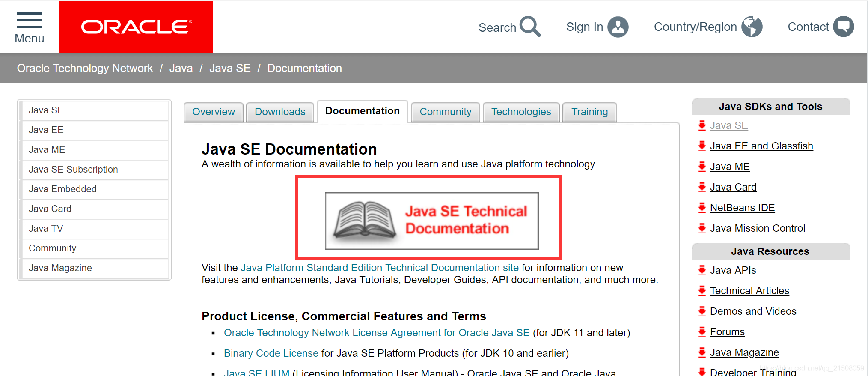
Task: Click download icon beside Java Mission Control
Action: [702, 228]
